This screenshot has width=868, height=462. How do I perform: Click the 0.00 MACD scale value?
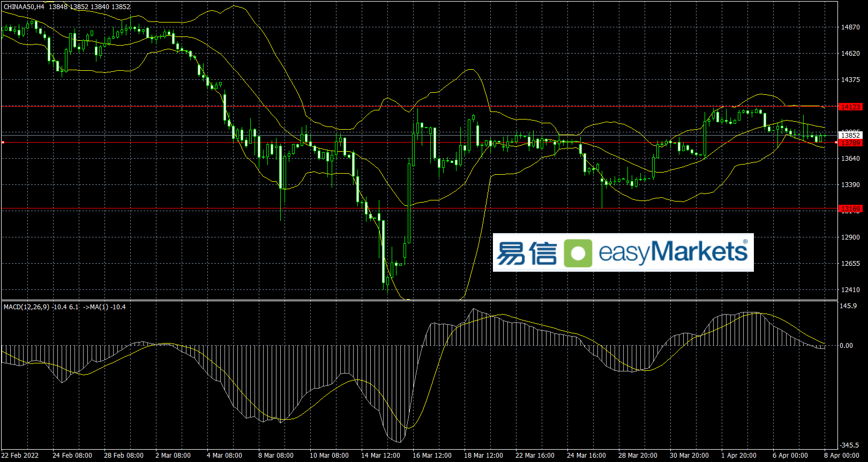click(847, 346)
